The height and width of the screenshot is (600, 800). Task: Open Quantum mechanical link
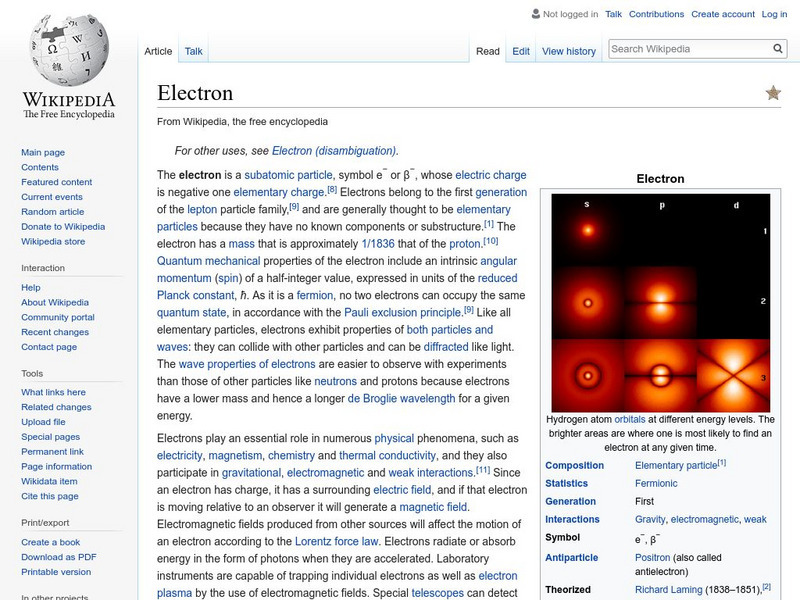[208, 261]
